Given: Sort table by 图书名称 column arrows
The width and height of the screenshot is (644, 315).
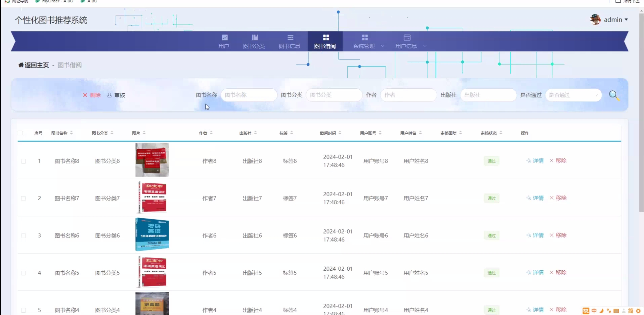Looking at the screenshot, I should [71, 133].
